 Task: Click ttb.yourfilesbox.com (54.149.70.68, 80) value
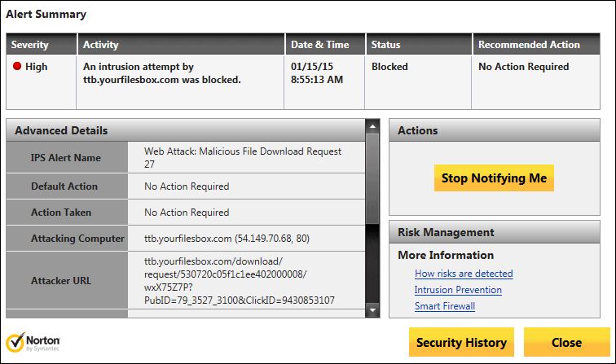click(x=227, y=239)
